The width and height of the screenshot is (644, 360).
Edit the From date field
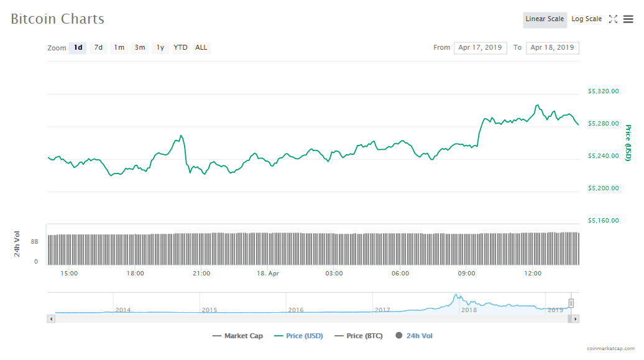coord(481,48)
